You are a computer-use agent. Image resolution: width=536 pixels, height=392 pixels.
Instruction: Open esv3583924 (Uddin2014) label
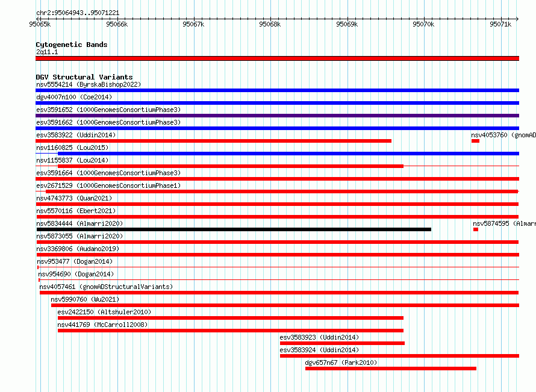point(319,350)
